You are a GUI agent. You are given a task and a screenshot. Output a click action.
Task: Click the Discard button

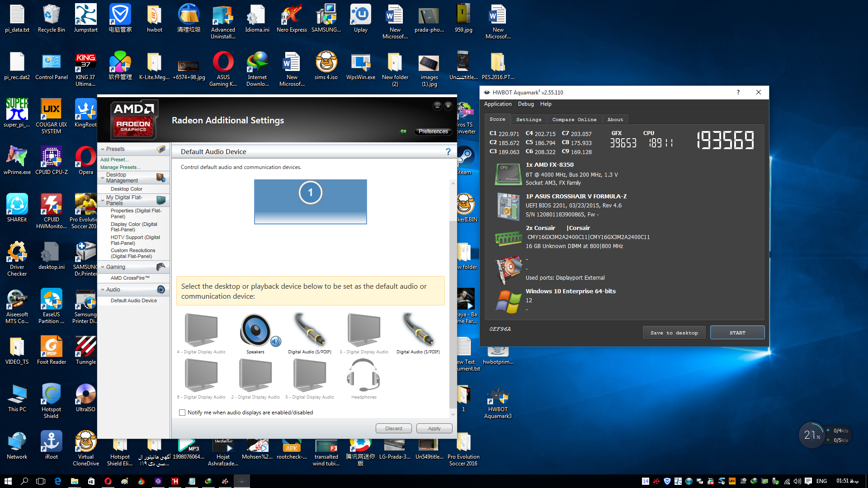click(x=393, y=428)
